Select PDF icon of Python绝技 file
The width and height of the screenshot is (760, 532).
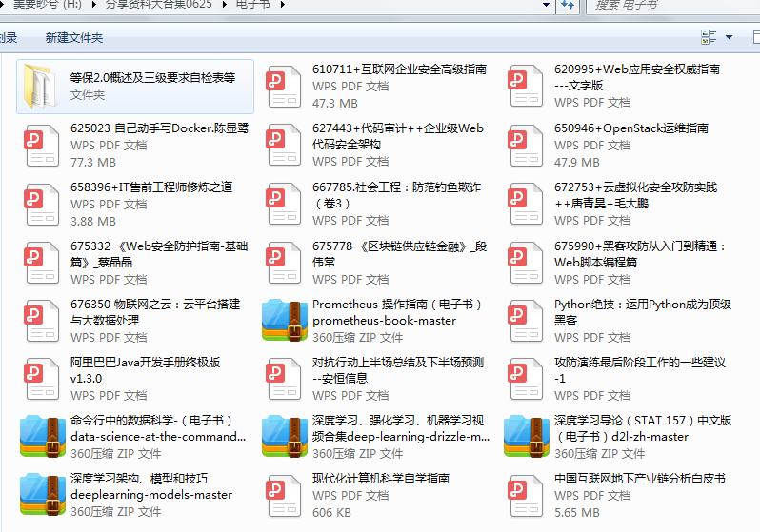coord(526,321)
